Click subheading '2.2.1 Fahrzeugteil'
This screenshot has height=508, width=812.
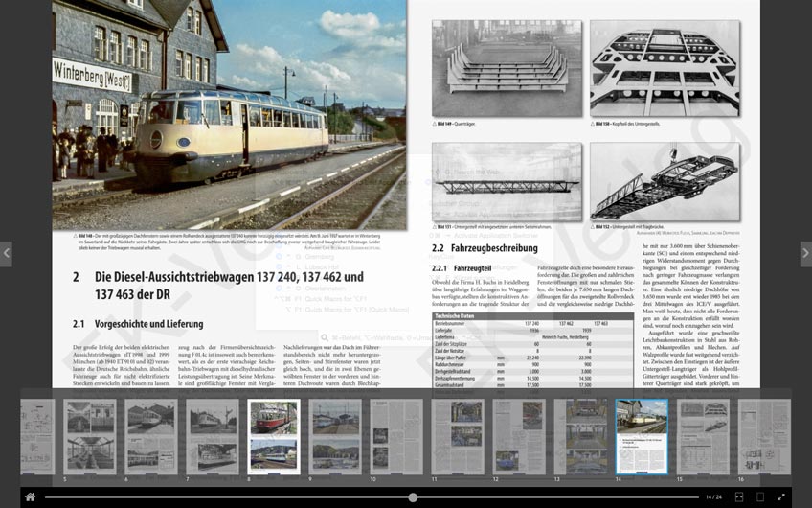(x=462, y=268)
